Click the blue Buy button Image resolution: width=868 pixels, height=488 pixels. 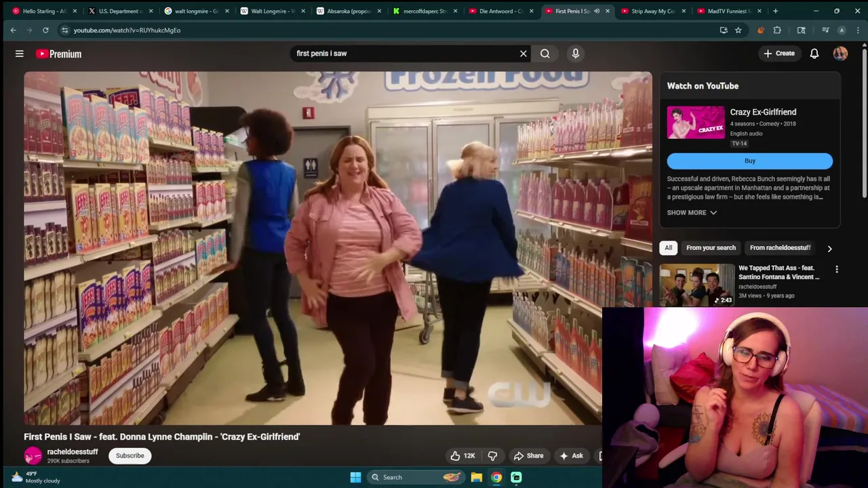(x=749, y=161)
